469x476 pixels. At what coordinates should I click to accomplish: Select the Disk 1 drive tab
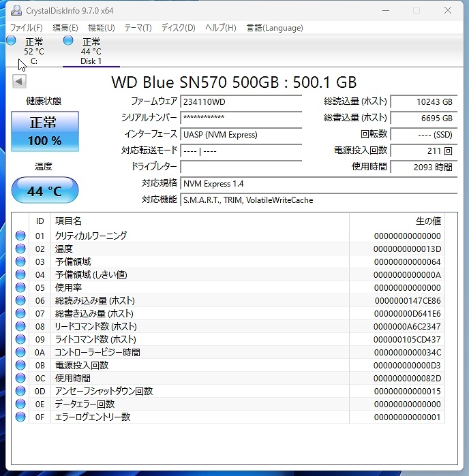(x=91, y=51)
